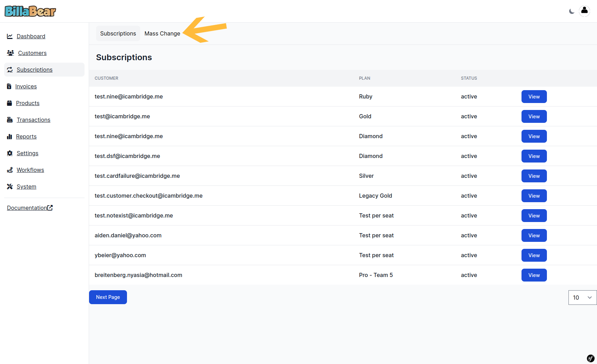Click the Products box icon

(9, 103)
